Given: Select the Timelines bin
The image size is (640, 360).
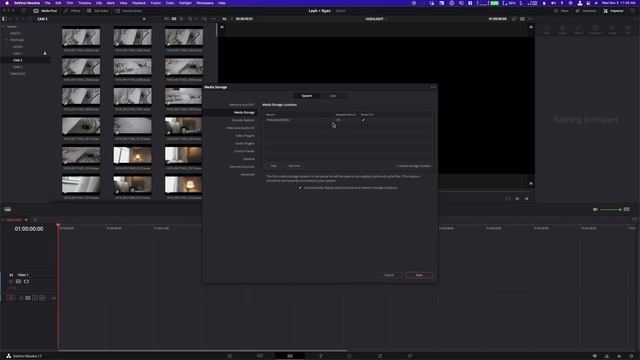Looking at the screenshot, I should point(18,74).
